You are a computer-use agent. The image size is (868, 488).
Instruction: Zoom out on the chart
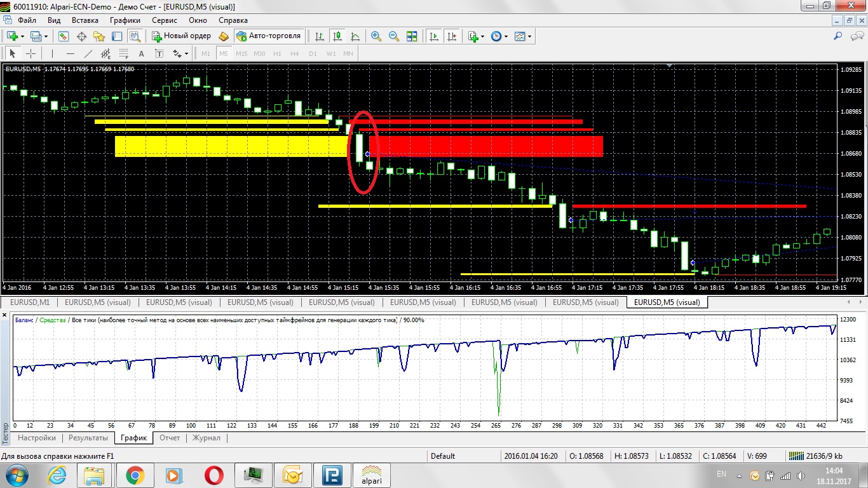click(x=394, y=36)
